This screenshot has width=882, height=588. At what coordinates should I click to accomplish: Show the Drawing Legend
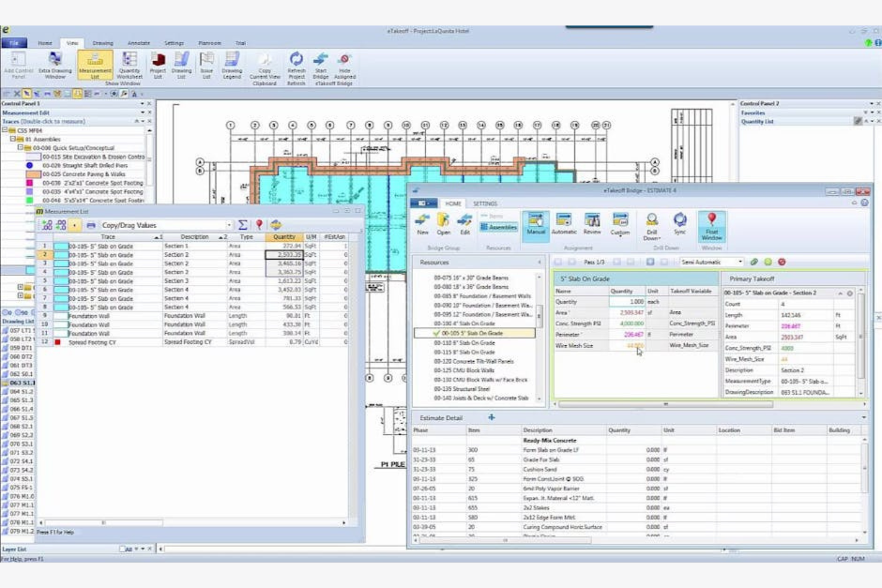pos(232,65)
